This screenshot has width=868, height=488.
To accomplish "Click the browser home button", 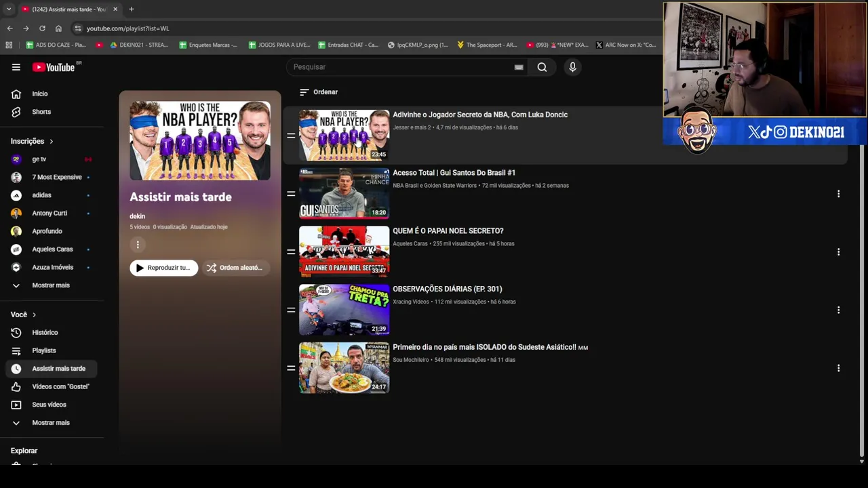I will [x=58, y=28].
